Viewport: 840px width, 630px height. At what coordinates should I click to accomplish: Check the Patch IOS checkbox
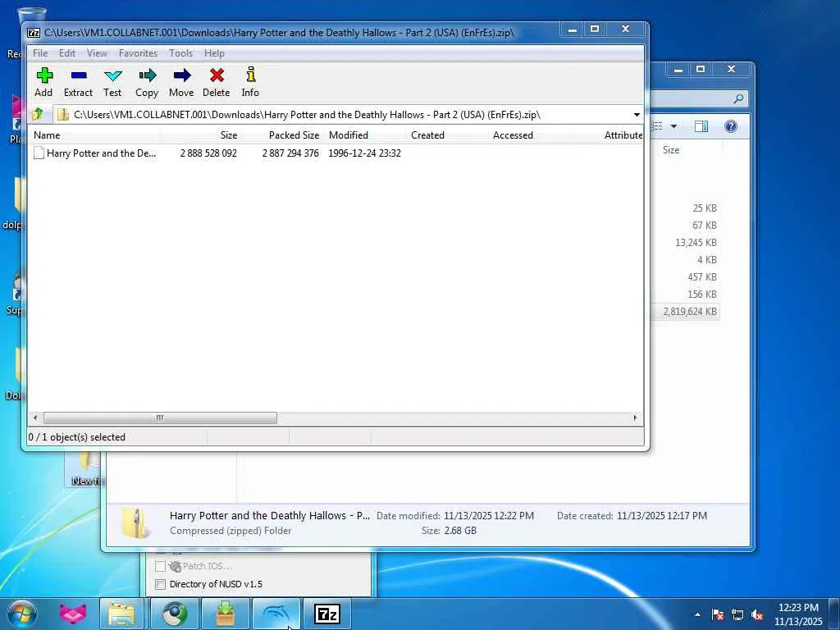click(160, 566)
